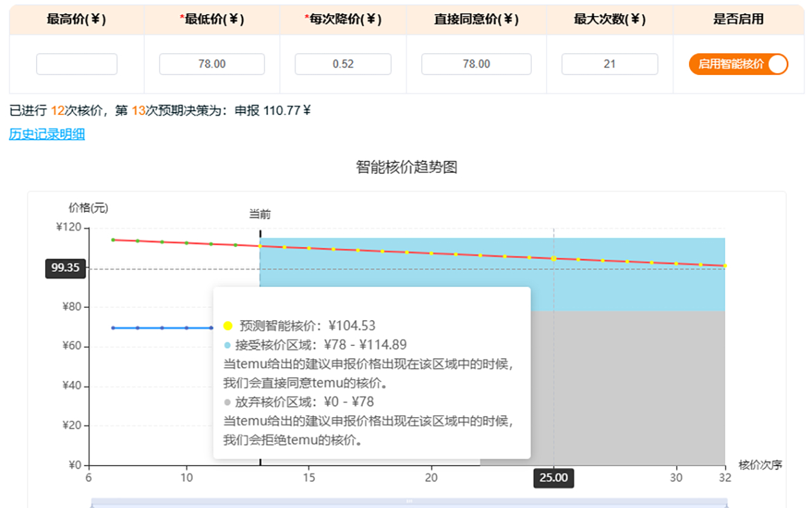Click the 最低价(¥) column header
The width and height of the screenshot is (812, 508).
211,20
